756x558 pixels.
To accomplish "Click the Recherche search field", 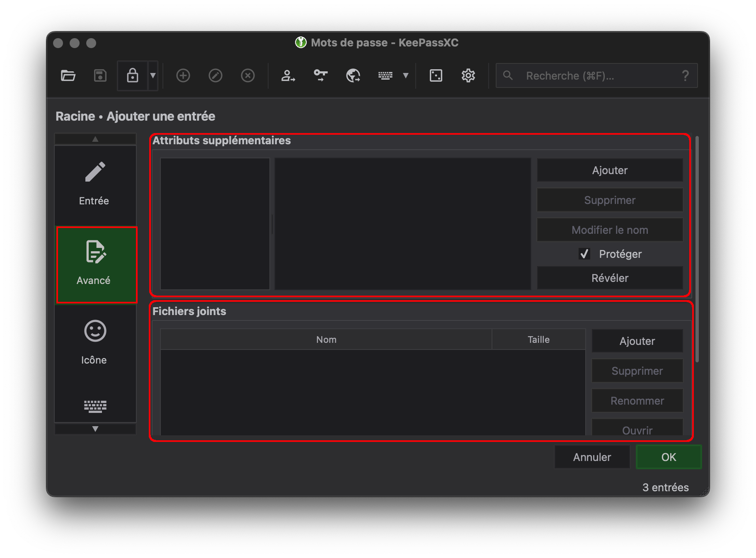I will click(597, 75).
